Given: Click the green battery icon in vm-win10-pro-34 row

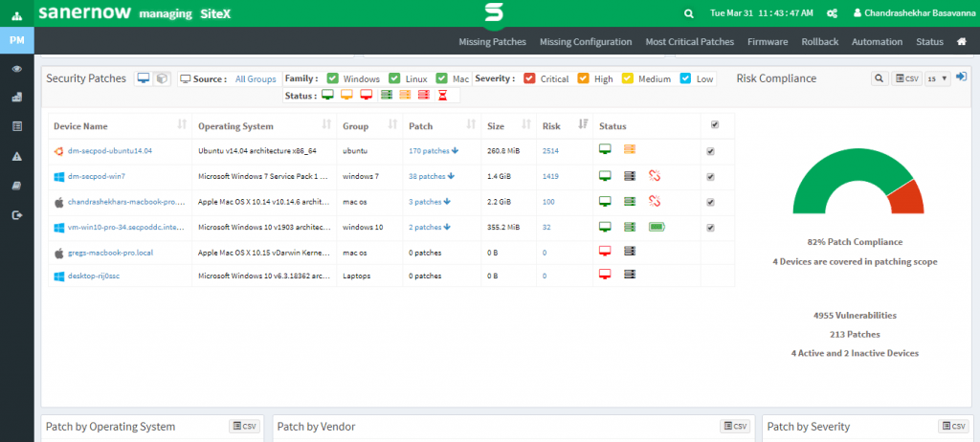Looking at the screenshot, I should pyautogui.click(x=657, y=227).
